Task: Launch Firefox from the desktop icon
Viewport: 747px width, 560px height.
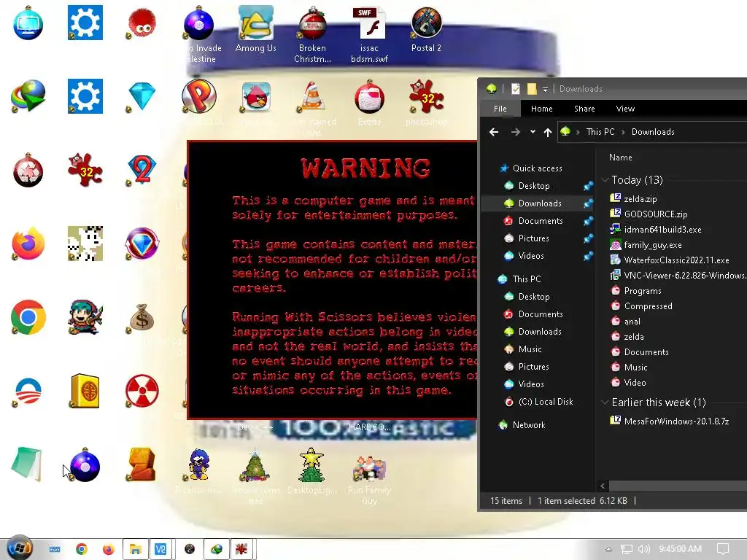Action: click(x=28, y=244)
